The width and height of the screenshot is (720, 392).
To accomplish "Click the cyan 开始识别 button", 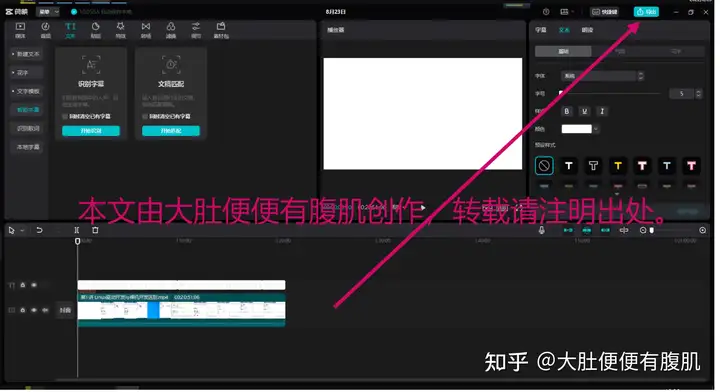I will pos(91,131).
